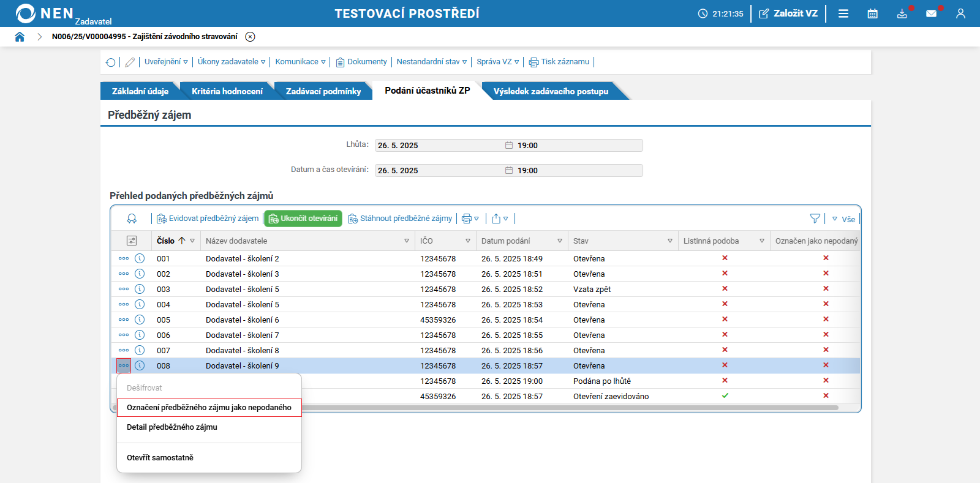
Task: Click the filter funnel icon
Action: click(815, 219)
